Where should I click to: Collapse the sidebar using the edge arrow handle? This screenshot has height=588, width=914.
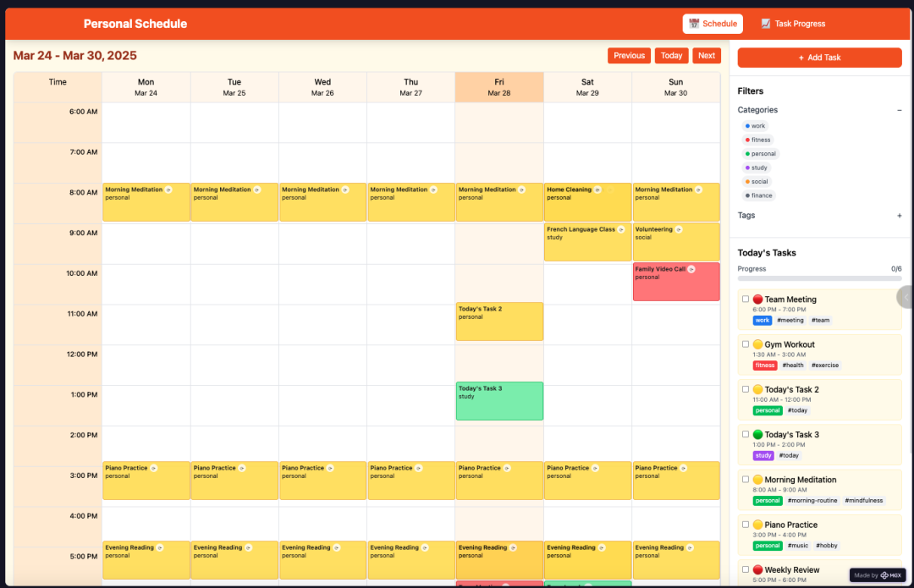point(906,297)
